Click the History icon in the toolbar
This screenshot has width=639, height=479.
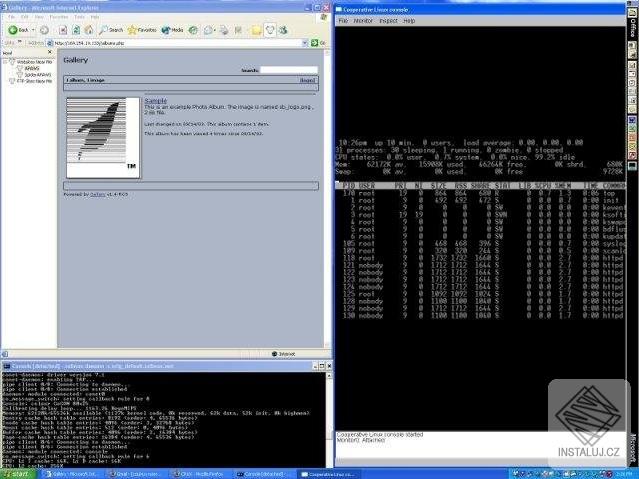(x=193, y=30)
